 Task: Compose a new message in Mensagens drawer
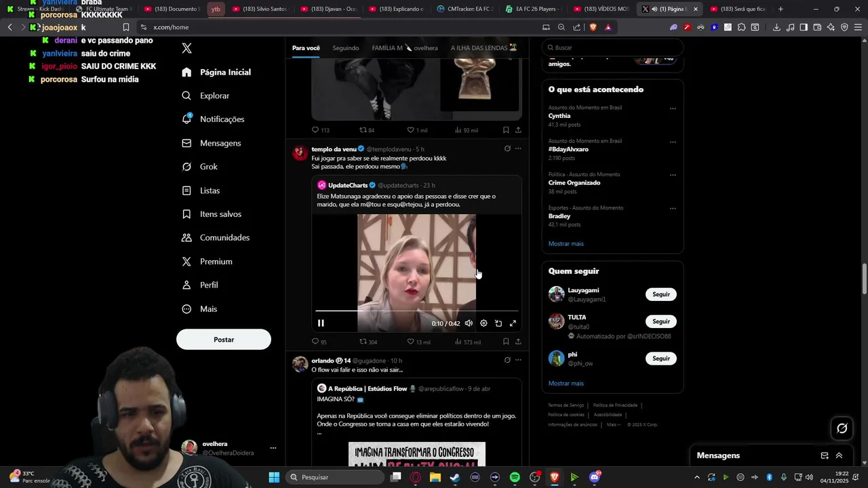[825, 455]
